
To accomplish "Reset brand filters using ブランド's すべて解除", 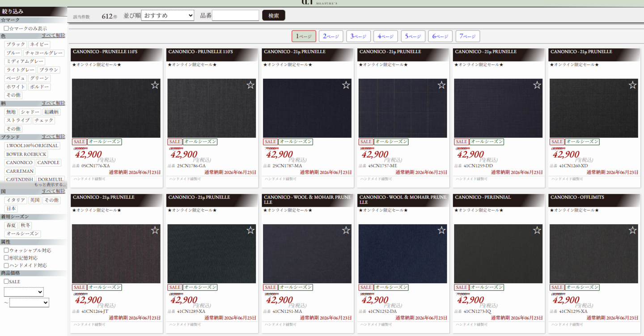I will tap(54, 137).
